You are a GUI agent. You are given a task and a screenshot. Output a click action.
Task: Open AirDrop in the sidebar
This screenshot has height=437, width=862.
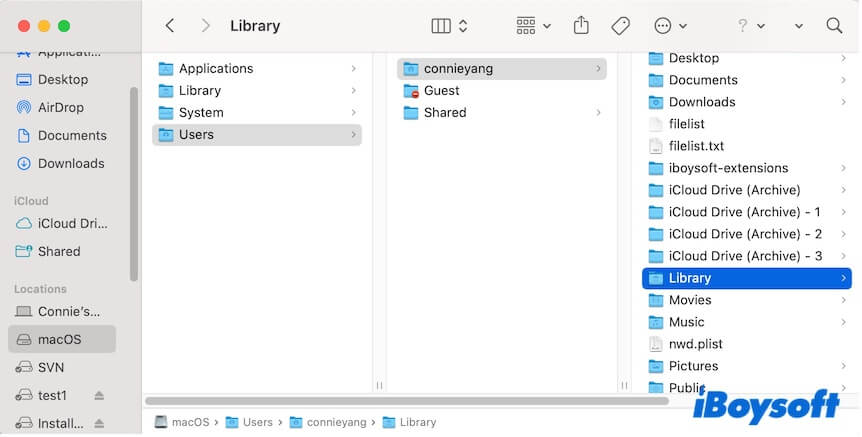[x=60, y=107]
